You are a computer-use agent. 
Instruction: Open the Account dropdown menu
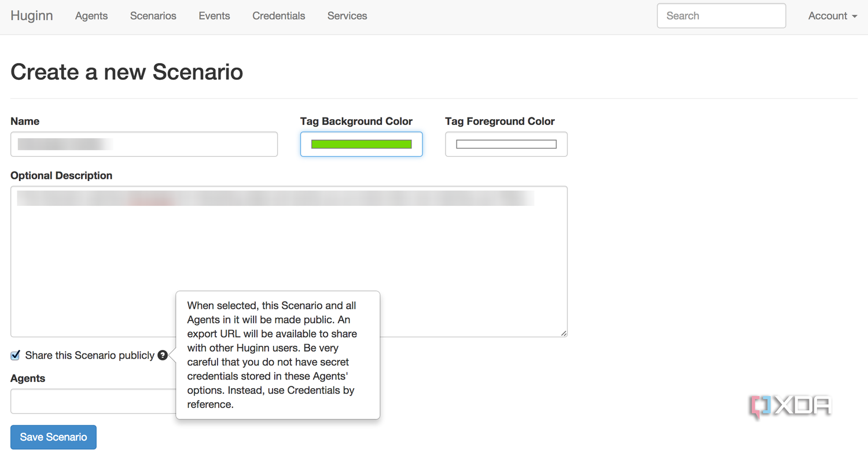click(833, 16)
